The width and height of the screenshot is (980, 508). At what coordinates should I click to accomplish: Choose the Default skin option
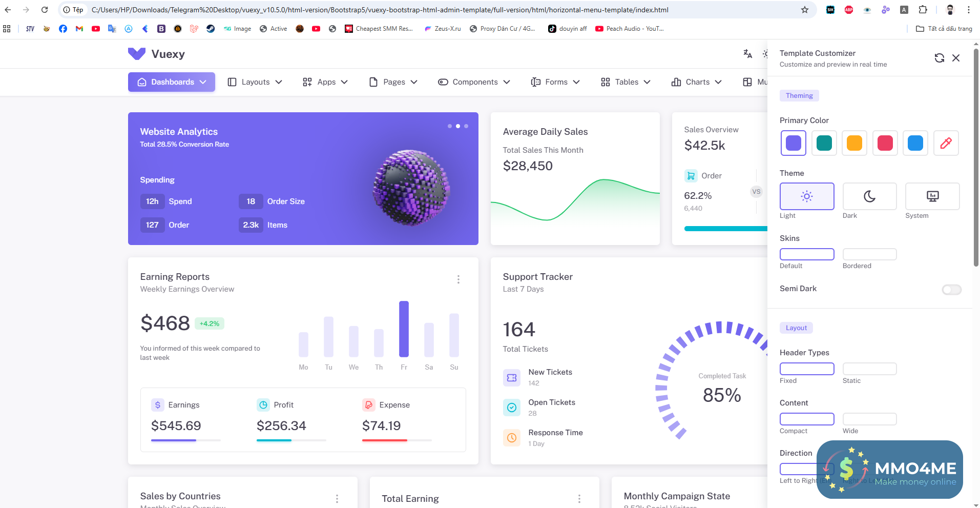[807, 254]
